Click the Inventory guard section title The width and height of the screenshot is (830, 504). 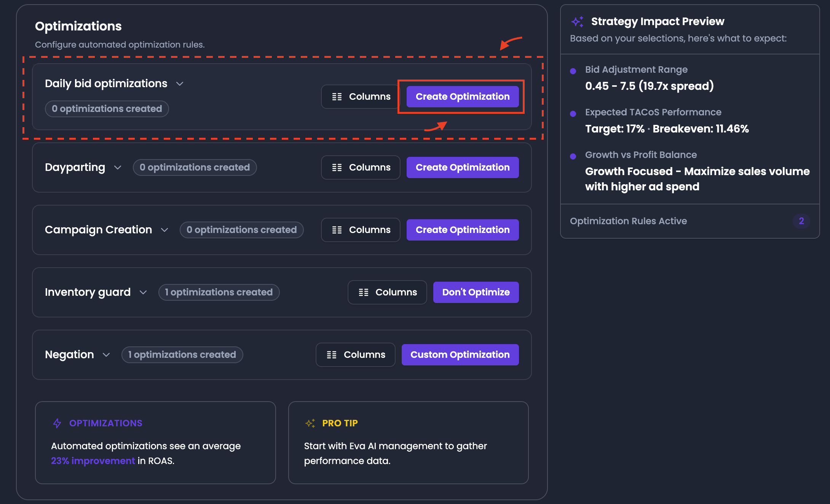tap(88, 292)
